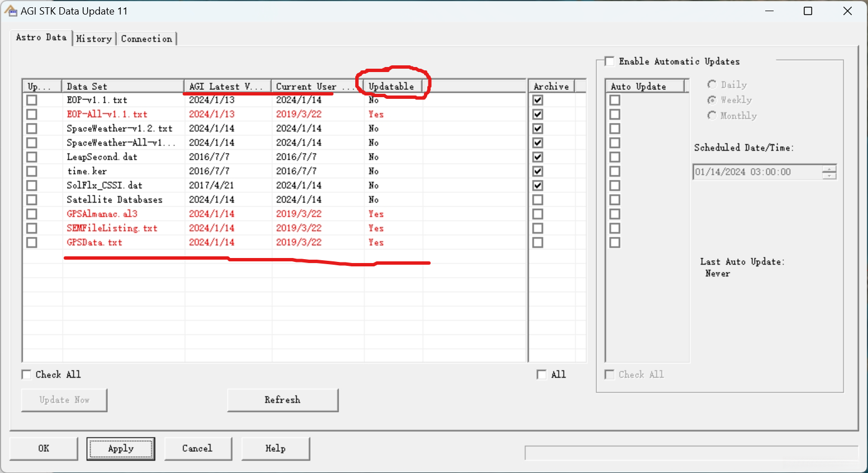
Task: Check update box for GPSAlmanac.al3
Action: (x=32, y=214)
